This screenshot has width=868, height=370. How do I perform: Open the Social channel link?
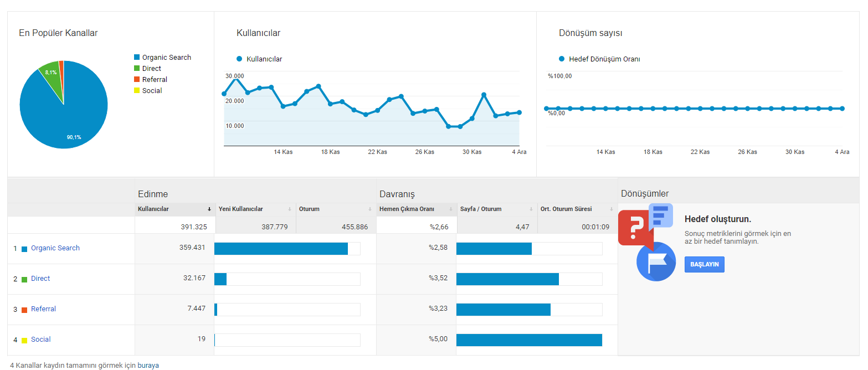(x=40, y=340)
